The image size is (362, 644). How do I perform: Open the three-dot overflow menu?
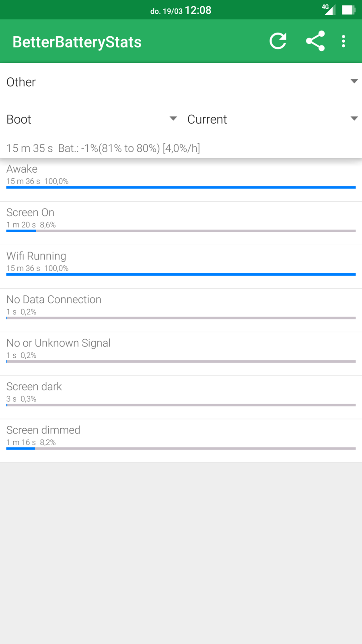click(343, 41)
